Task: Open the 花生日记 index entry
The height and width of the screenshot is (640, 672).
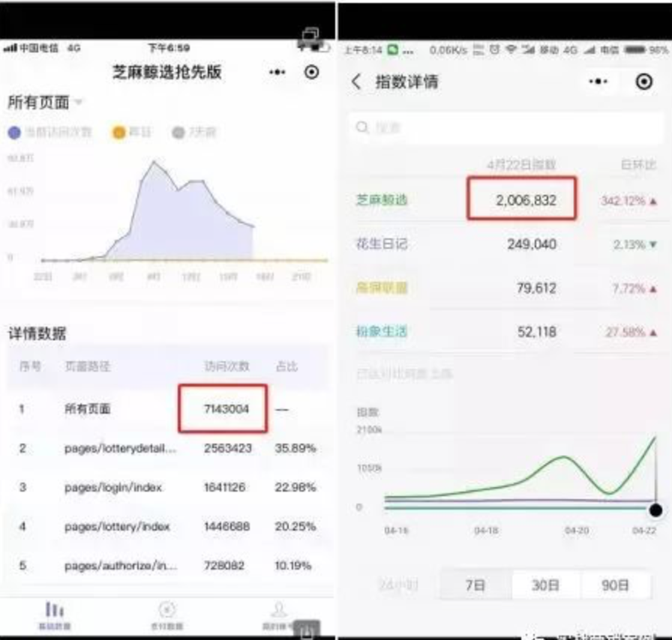Action: pyautogui.click(x=382, y=244)
